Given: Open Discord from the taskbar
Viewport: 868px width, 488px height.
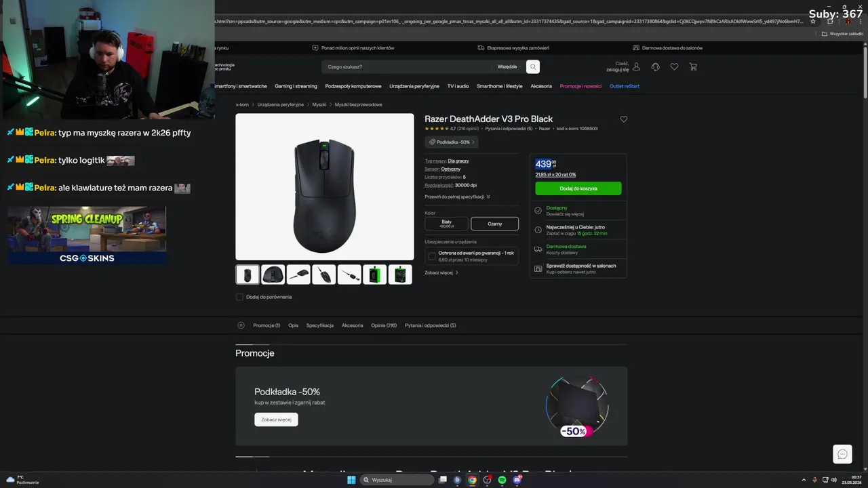Looking at the screenshot, I should tap(517, 480).
